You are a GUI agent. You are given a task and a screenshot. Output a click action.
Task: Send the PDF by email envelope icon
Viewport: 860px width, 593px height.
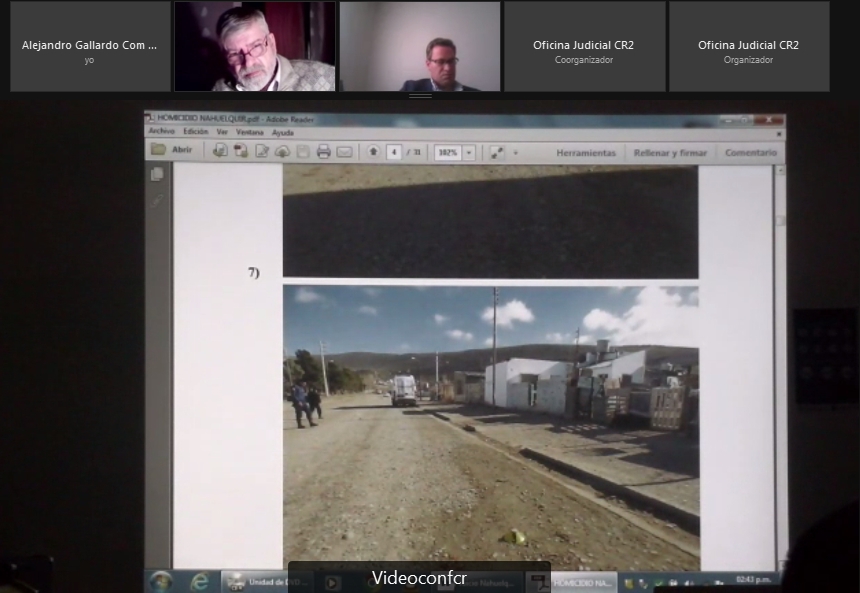click(344, 151)
